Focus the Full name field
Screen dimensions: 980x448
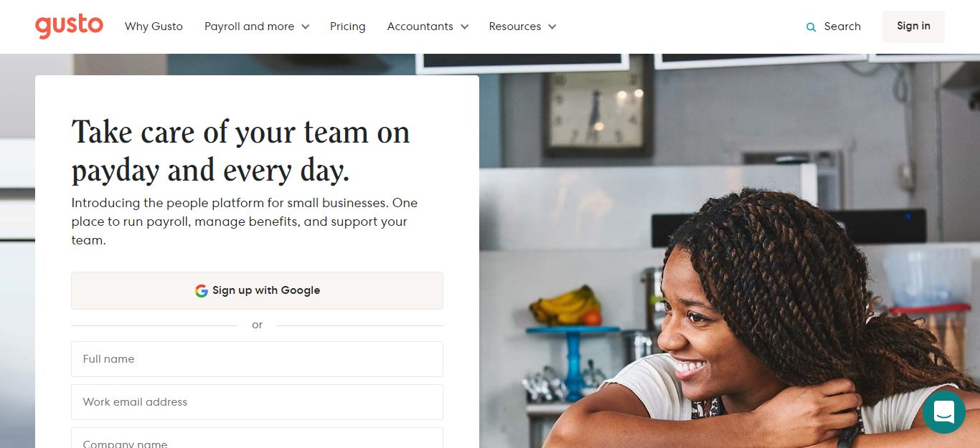(257, 359)
